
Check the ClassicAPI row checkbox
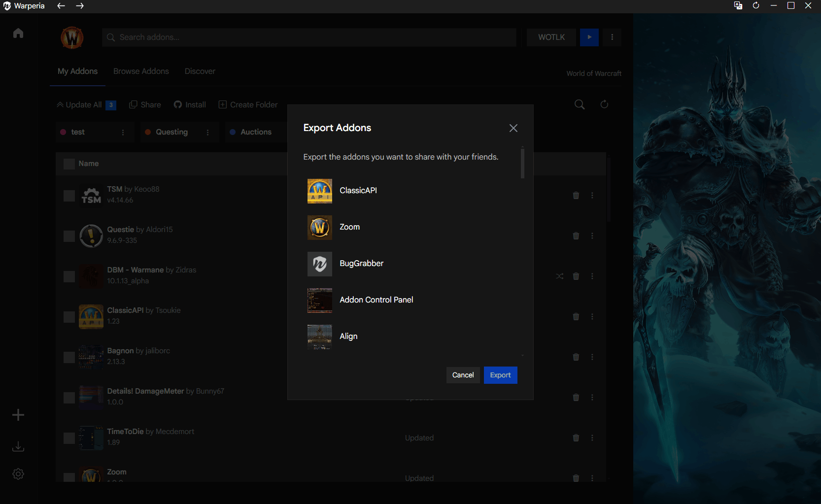(69, 317)
